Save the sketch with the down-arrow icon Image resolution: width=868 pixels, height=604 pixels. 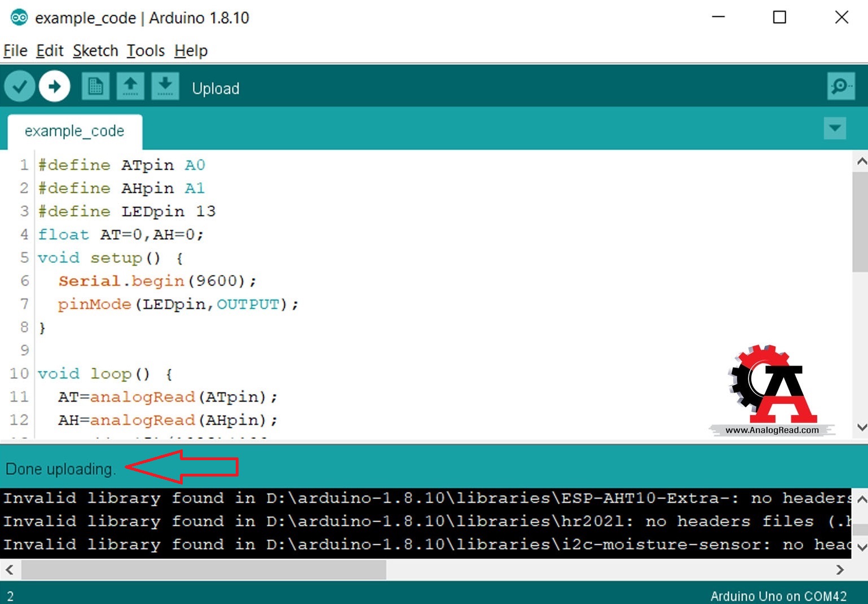(165, 86)
